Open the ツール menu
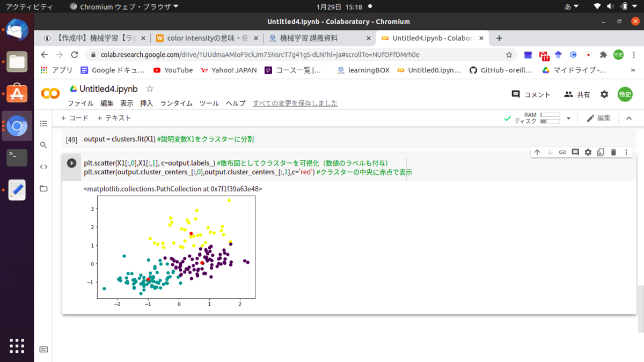 click(x=209, y=104)
